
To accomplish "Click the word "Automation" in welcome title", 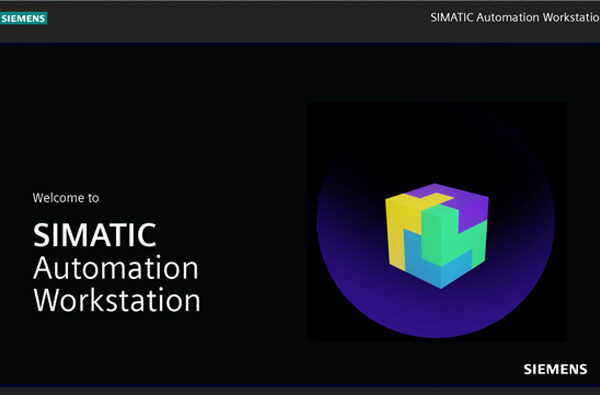I will point(116,268).
